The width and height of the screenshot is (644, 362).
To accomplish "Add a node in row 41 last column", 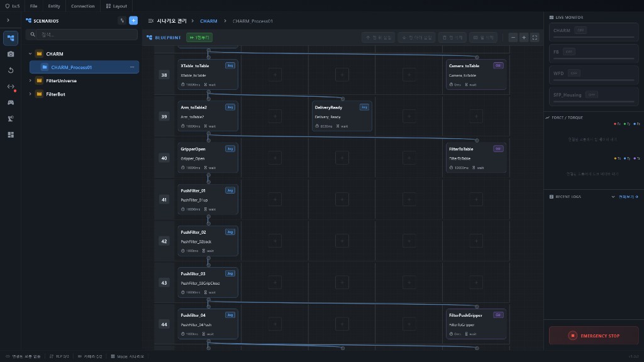I will click(x=476, y=199).
